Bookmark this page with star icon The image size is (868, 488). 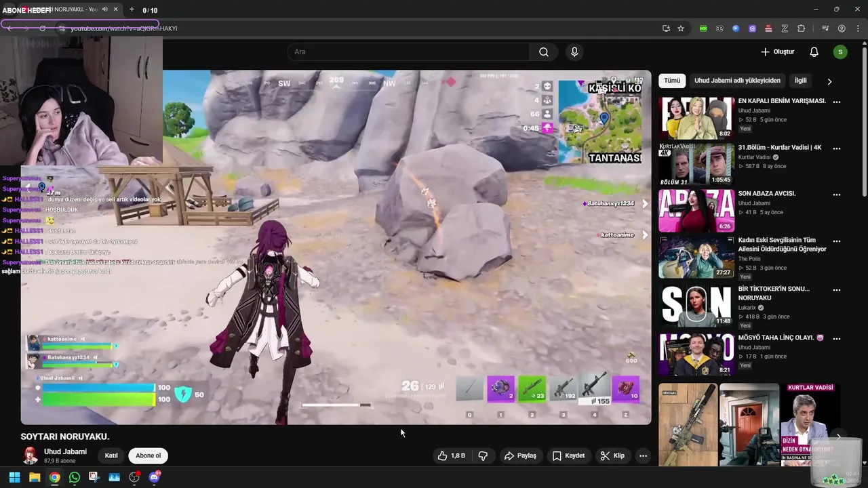click(681, 28)
